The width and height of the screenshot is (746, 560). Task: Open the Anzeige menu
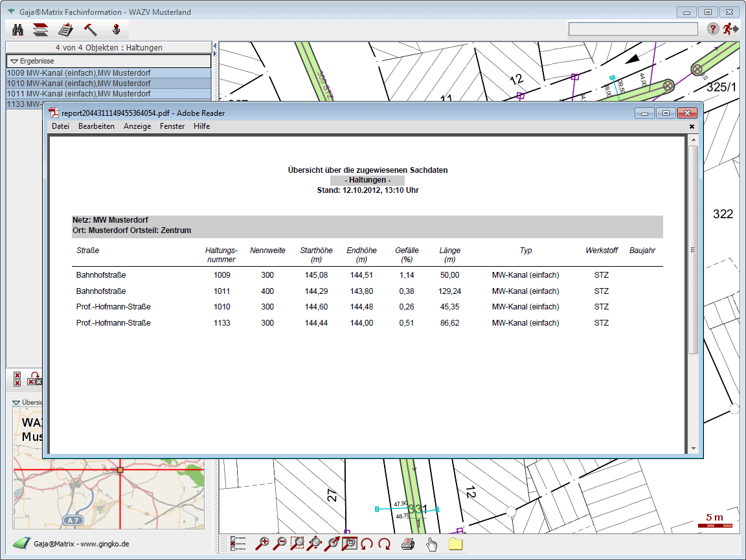[137, 126]
